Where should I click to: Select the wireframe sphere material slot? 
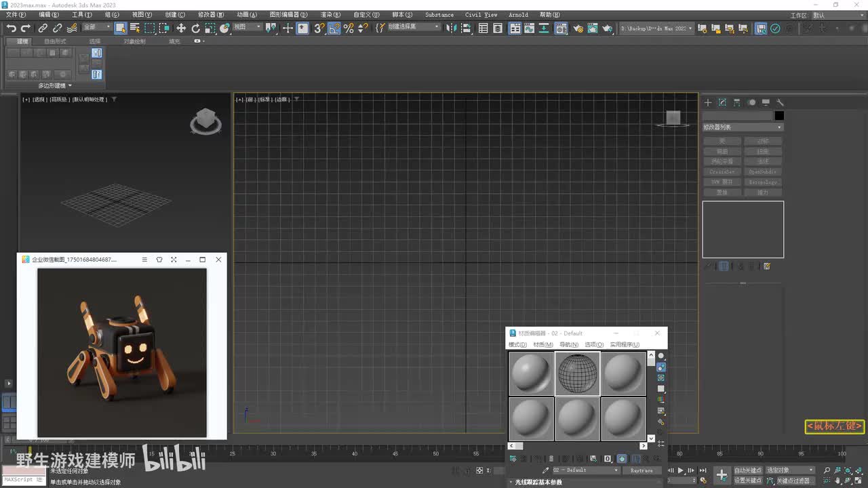tap(577, 373)
